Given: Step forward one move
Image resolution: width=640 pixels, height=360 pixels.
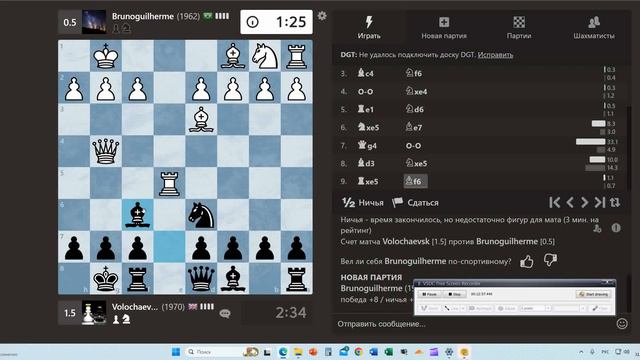Looking at the screenshot, I should (x=584, y=202).
